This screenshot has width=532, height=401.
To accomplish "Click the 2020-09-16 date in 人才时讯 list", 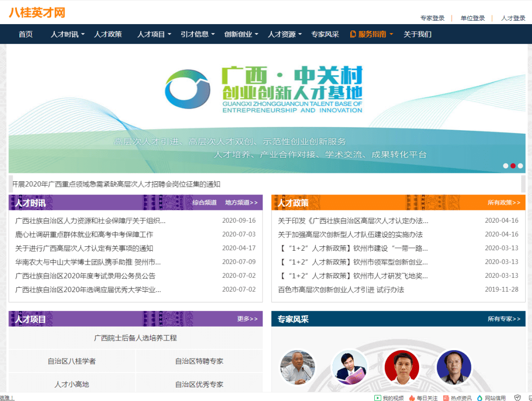I will click(x=239, y=221).
